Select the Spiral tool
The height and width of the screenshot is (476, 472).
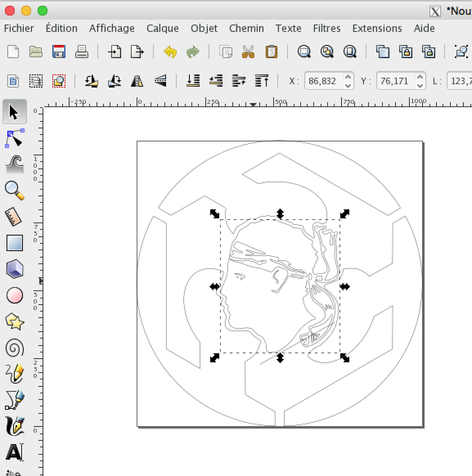(15, 348)
